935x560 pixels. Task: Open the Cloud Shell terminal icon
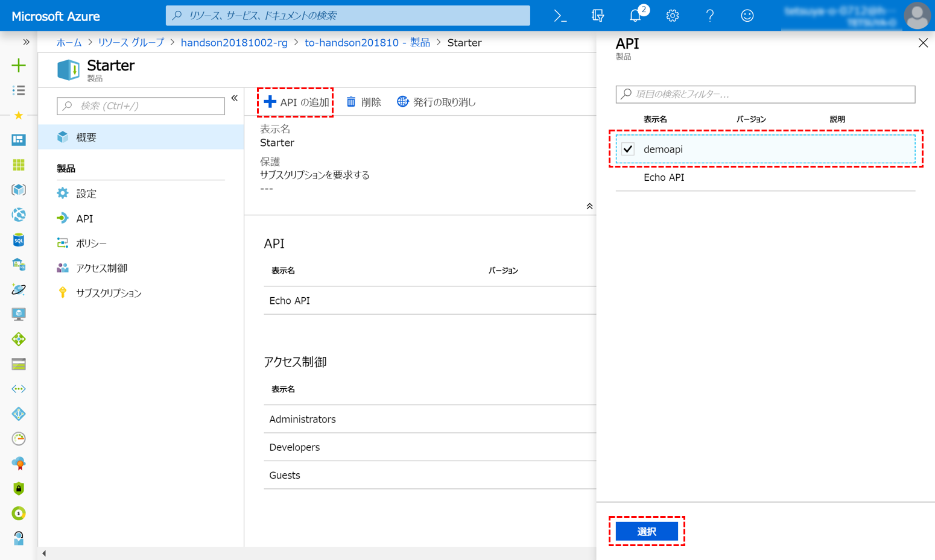[x=560, y=15]
